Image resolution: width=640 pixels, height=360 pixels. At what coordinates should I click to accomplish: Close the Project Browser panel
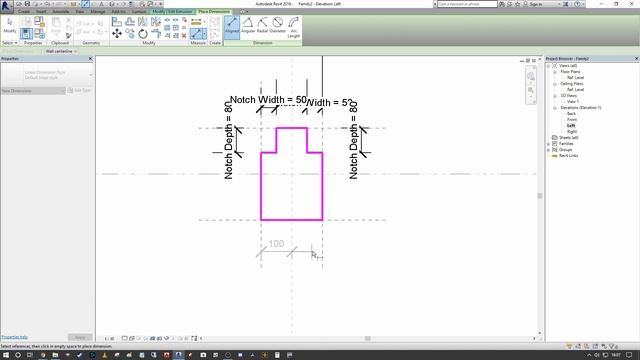[x=636, y=59]
